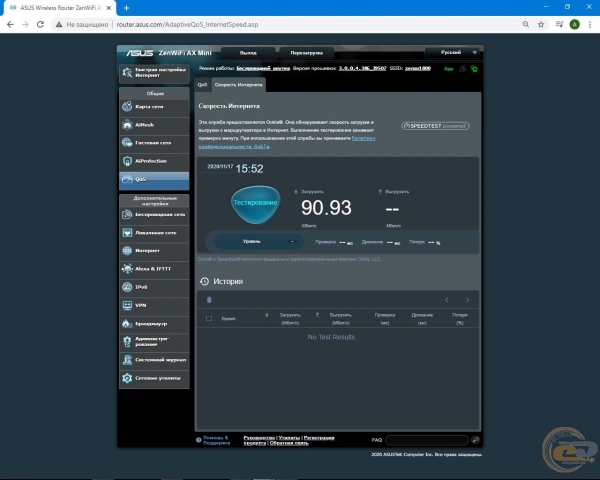Click the FAQ search magnifier icon
600x480 pixels.
475,440
